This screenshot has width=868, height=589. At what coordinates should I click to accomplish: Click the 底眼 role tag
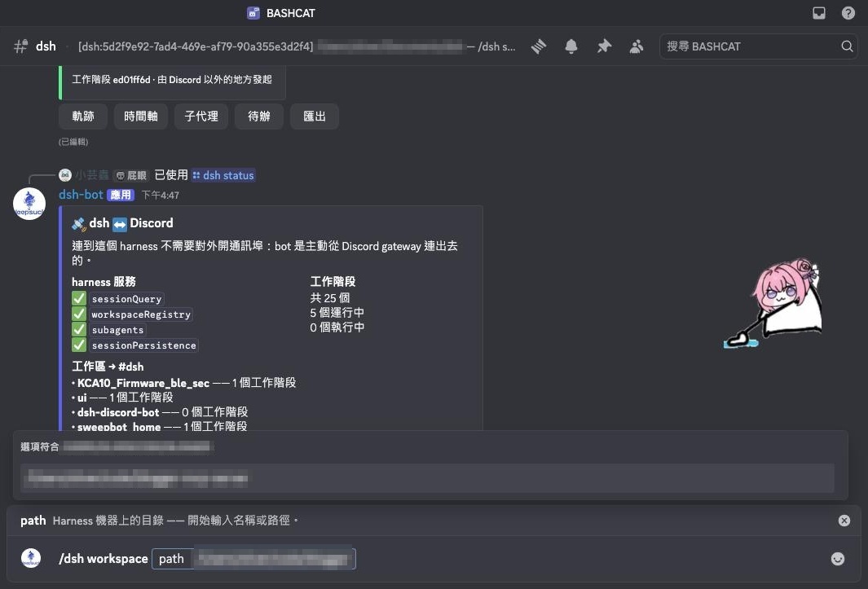[131, 175]
